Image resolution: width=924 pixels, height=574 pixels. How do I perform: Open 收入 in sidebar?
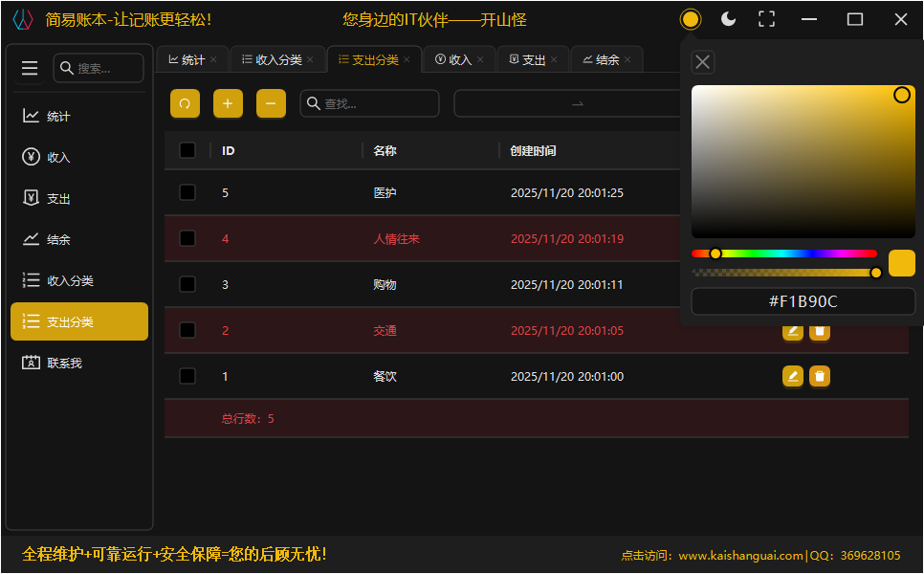click(79, 157)
